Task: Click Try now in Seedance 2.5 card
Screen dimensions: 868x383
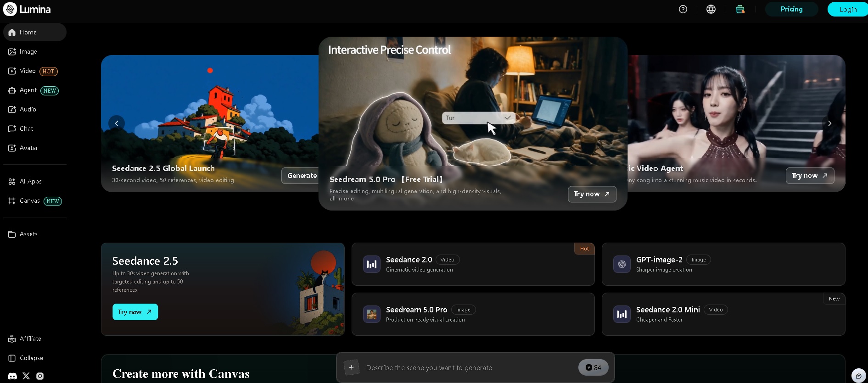Action: 135,312
